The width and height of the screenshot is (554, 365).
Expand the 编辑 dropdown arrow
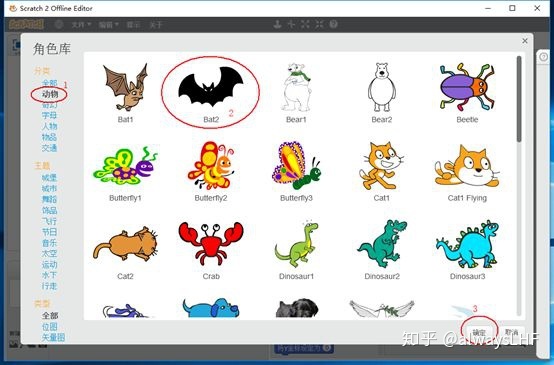point(117,24)
